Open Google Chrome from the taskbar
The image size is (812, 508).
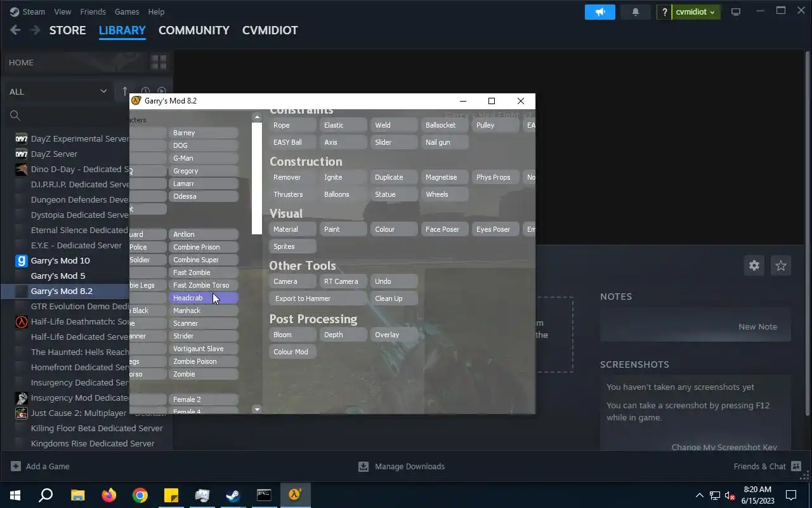[x=140, y=495]
